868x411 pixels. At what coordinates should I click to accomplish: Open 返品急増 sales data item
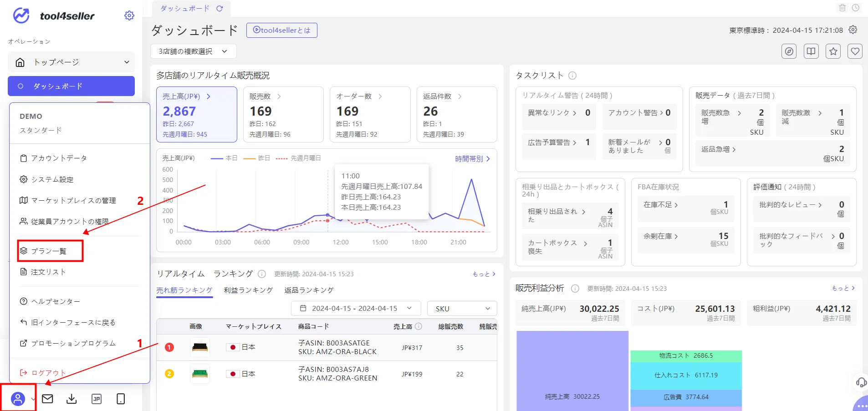[772, 153]
